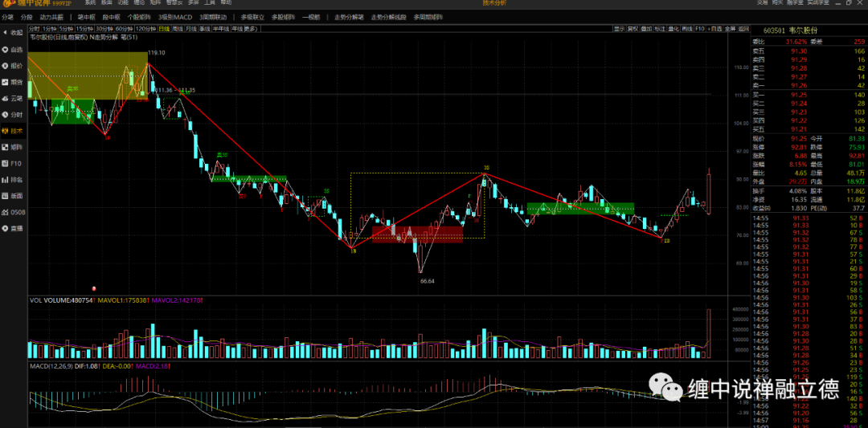Viewport: 868px width, 428px height.
Task: Switch to the 日线 daily period tab
Action: (x=165, y=29)
